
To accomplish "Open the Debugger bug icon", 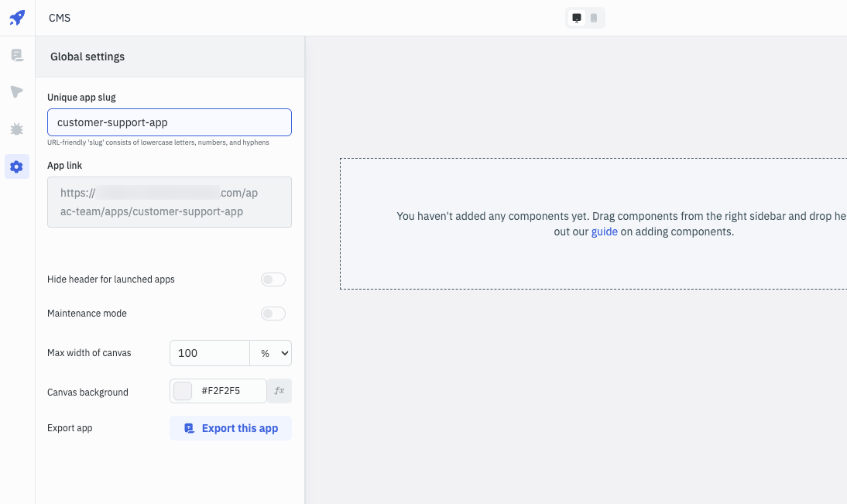I will coord(17,129).
